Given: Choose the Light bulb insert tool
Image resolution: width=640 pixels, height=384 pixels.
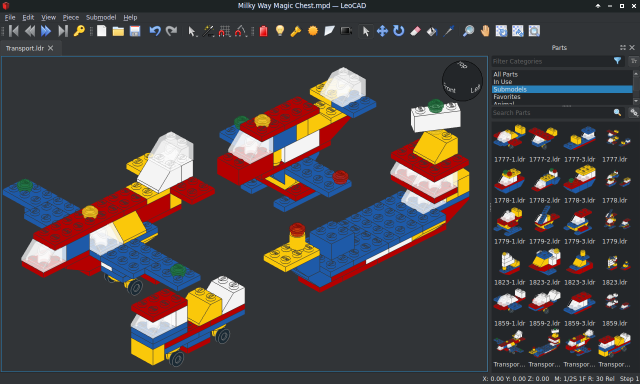Looking at the screenshot, I should pyautogui.click(x=280, y=31).
